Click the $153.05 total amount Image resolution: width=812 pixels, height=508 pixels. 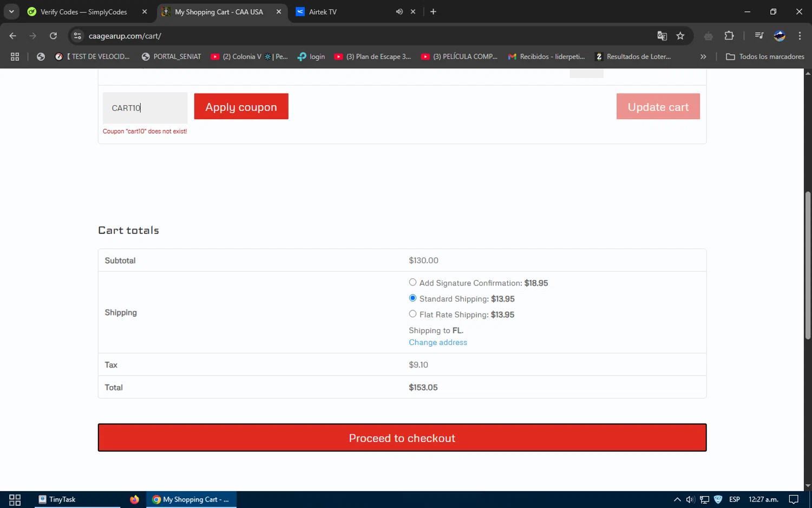pos(423,387)
